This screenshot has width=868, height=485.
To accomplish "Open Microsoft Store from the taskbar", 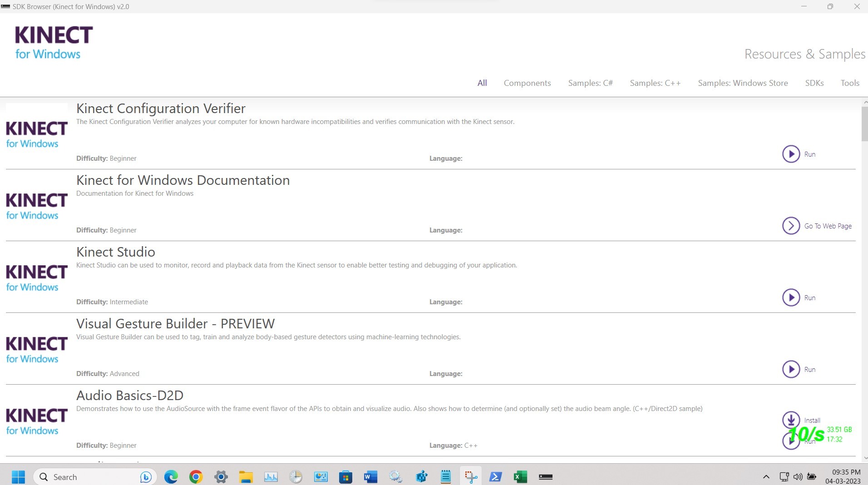I will 345,477.
